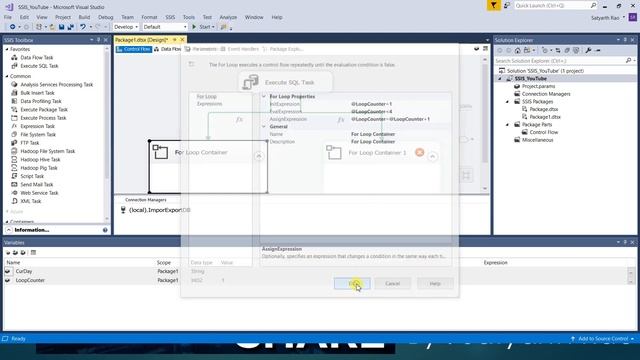The height and width of the screenshot is (360, 640).
Task: Click the Solution Explorer properties wrench icon
Action: tap(588, 50)
